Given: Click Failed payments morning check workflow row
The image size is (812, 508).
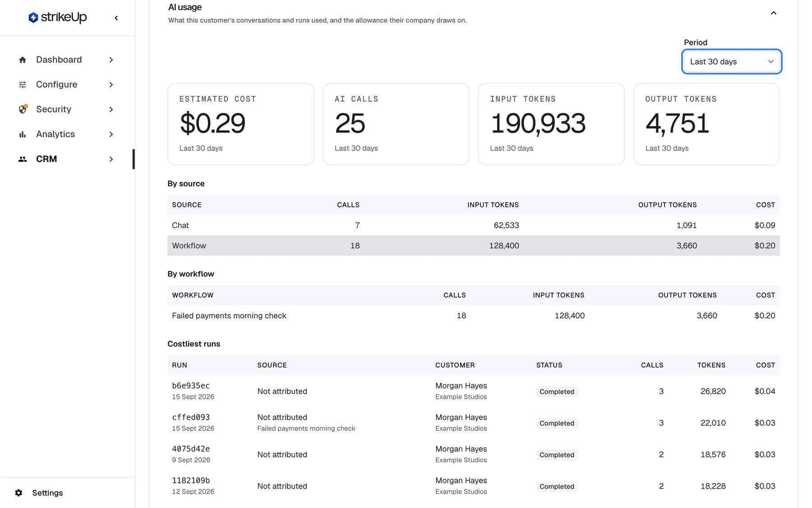Looking at the screenshot, I should (473, 316).
